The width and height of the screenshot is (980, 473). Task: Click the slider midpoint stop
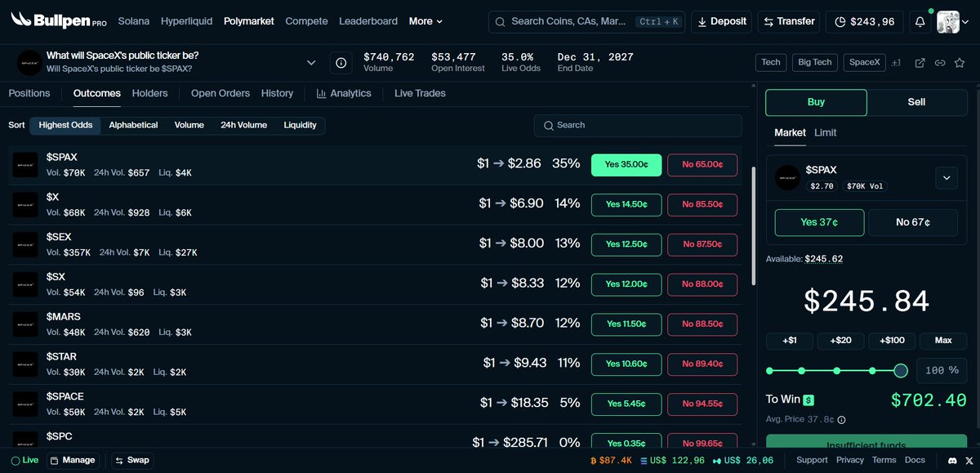click(x=837, y=371)
